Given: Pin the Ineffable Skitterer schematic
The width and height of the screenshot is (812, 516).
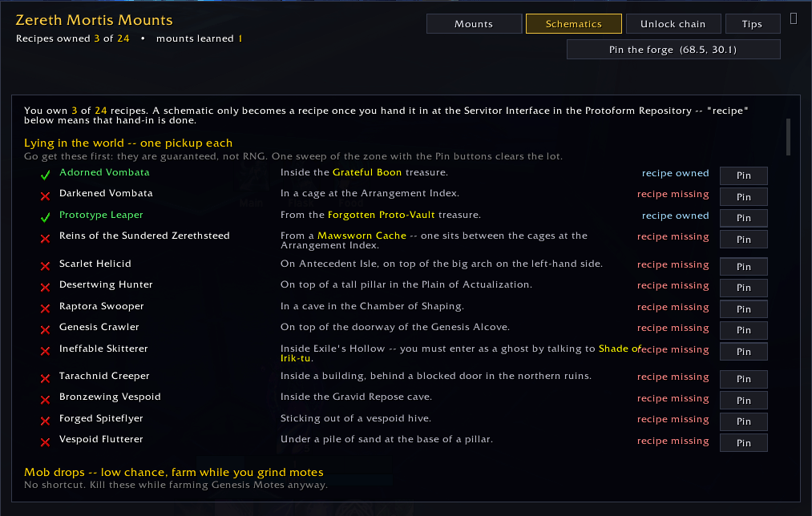Looking at the screenshot, I should 744,352.
